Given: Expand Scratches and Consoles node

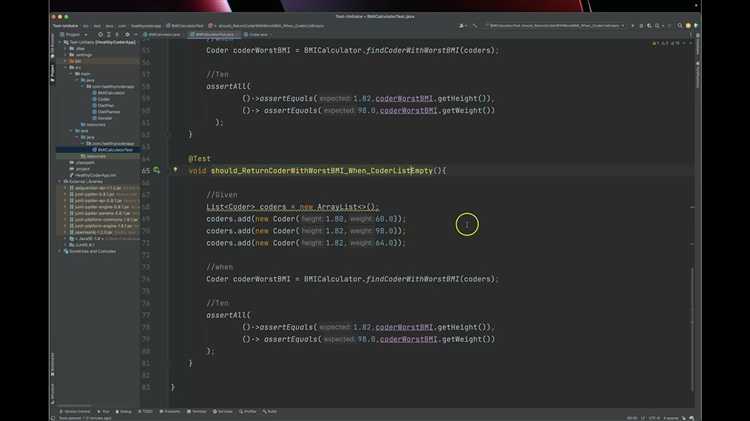Looking at the screenshot, I should 60,251.
